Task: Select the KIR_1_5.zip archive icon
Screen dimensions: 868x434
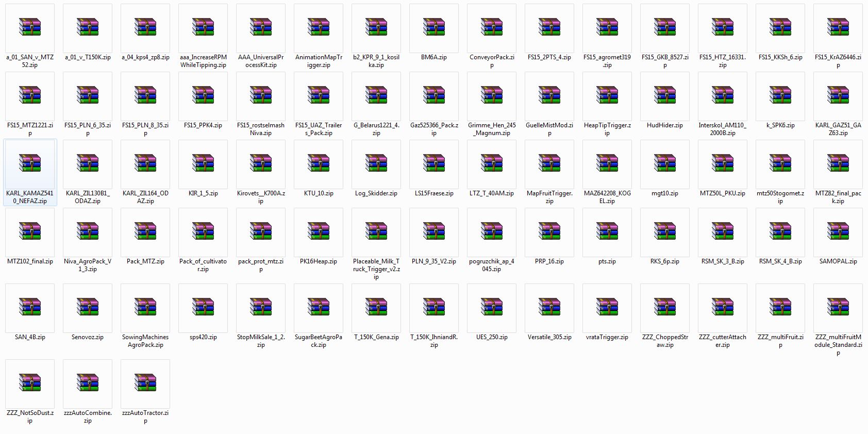Action: coord(203,163)
